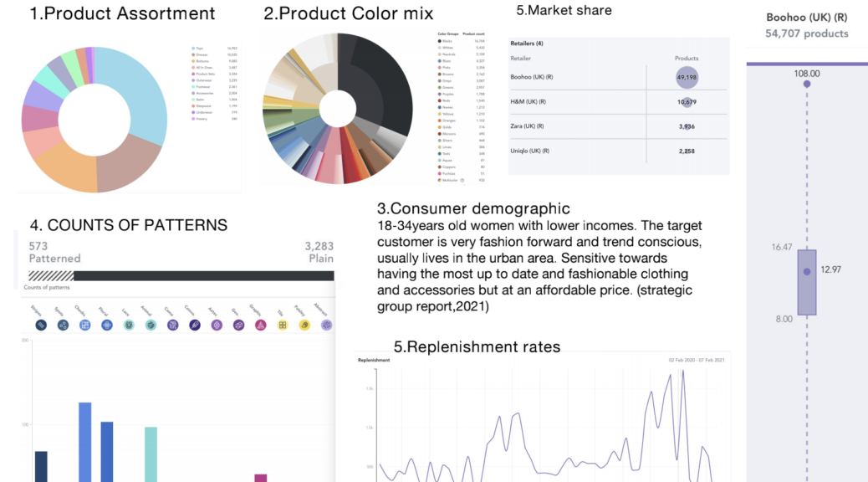
Task: Click the Color Groups legend header
Action: [x=448, y=33]
